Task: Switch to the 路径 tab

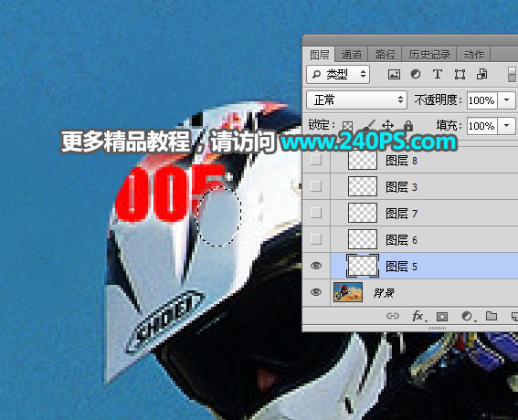Action: 385,55
